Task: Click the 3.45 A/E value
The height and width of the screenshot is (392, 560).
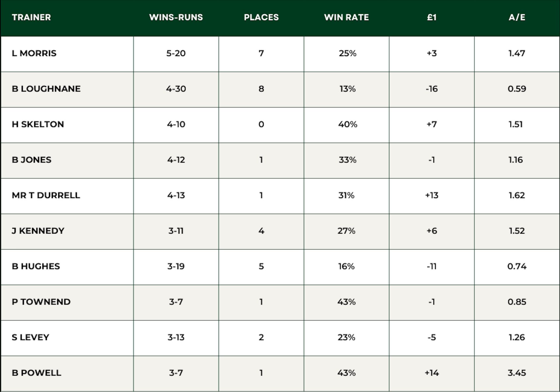Action: [517, 373]
